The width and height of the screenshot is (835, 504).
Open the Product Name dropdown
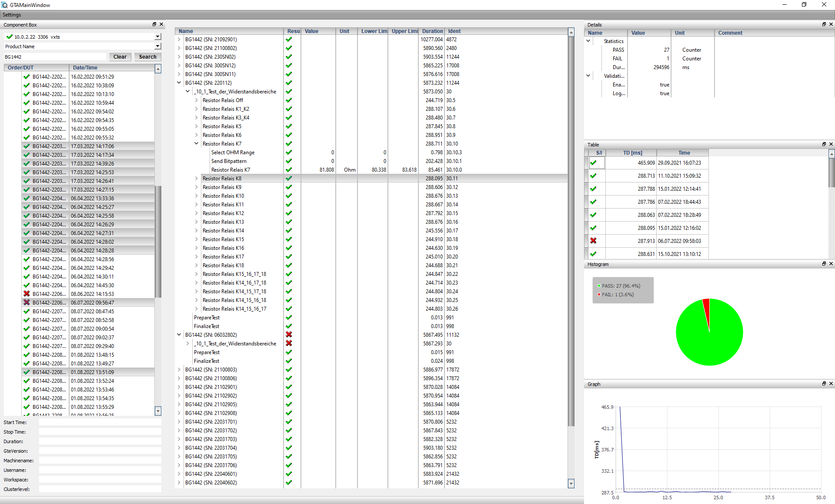point(157,46)
